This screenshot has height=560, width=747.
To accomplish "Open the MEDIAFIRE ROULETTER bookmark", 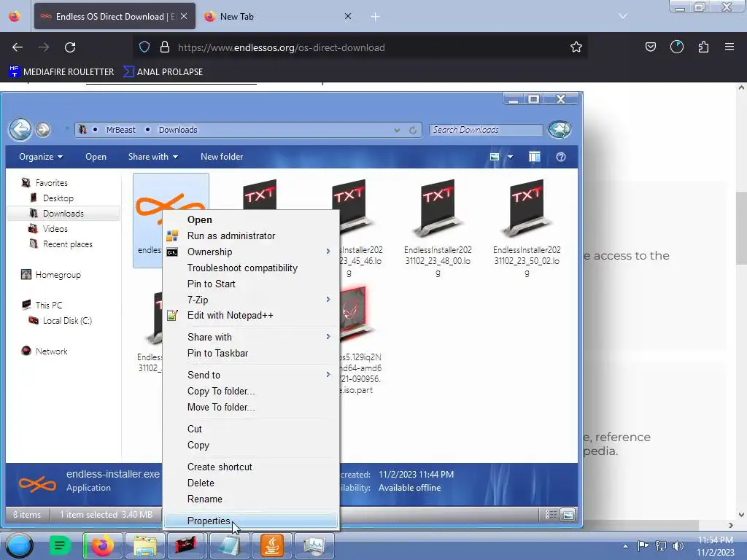I will click(x=62, y=72).
